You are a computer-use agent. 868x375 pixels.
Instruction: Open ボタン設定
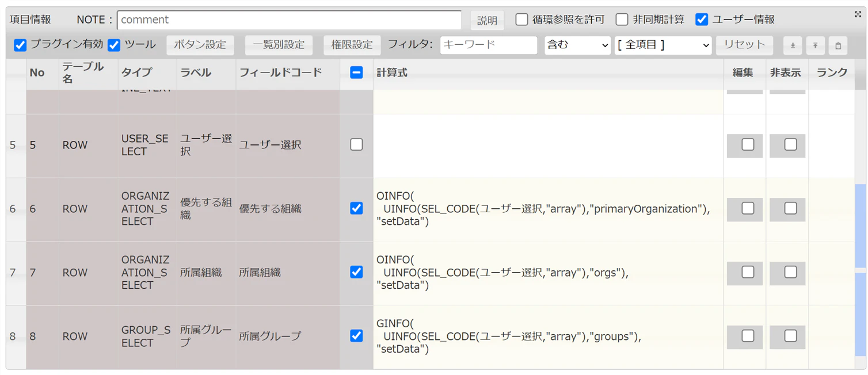click(200, 45)
